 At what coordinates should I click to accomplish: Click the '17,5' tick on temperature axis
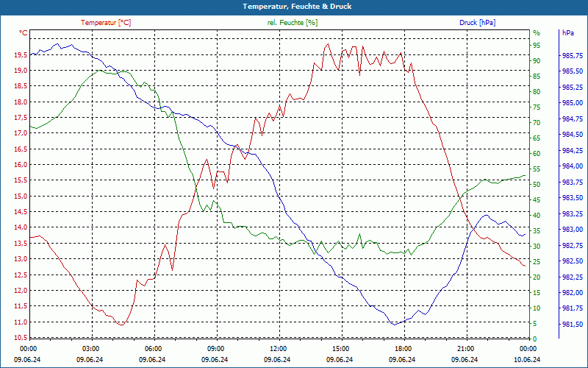pyautogui.click(x=21, y=118)
